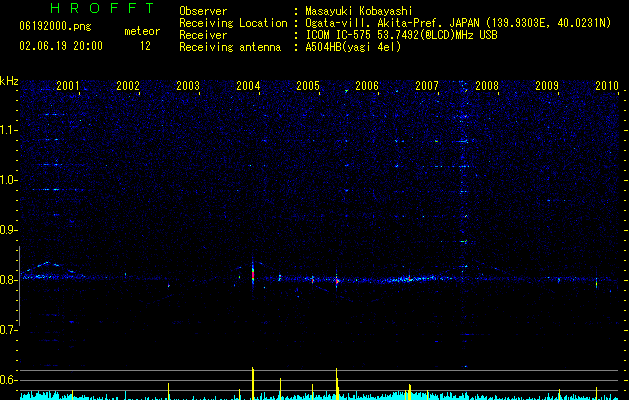Click the 2001 time marker
The image size is (629, 400).
68,86
